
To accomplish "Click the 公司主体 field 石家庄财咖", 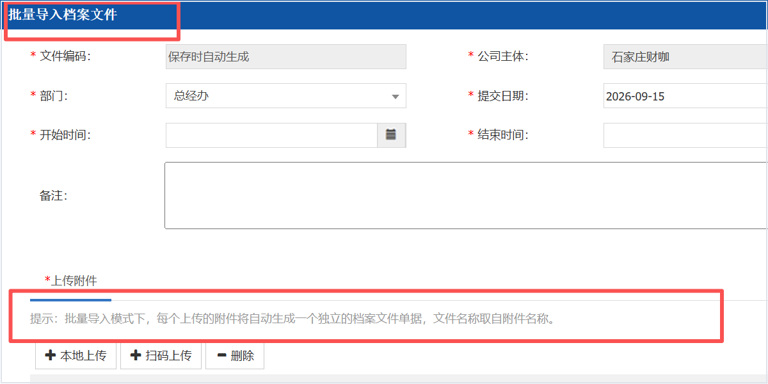I will coord(686,57).
